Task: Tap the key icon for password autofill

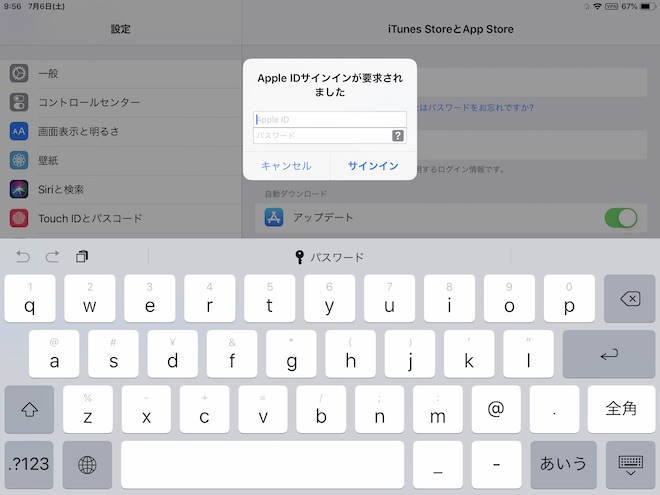Action: (x=299, y=257)
